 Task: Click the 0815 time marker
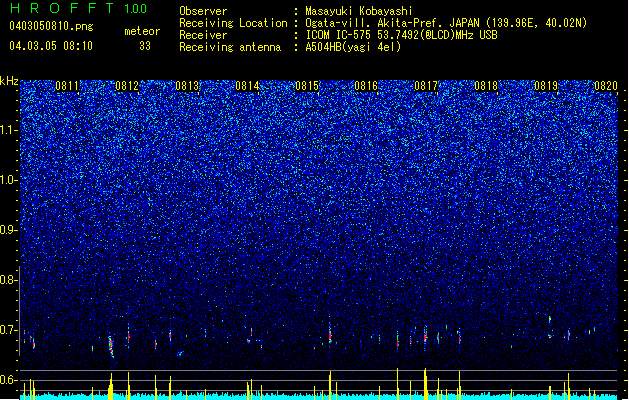pyautogui.click(x=306, y=86)
